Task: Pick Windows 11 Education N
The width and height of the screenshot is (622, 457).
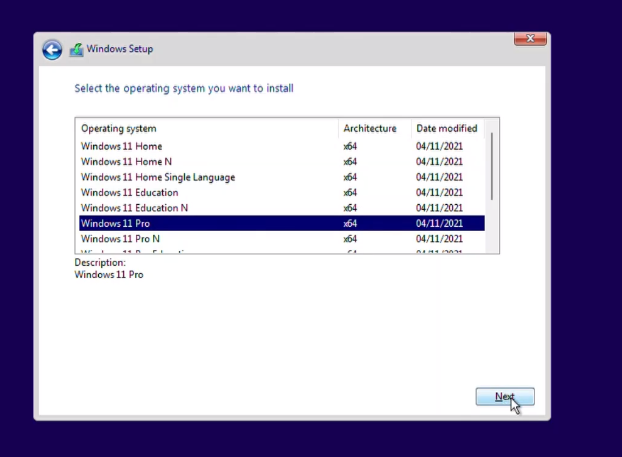Action: click(134, 208)
